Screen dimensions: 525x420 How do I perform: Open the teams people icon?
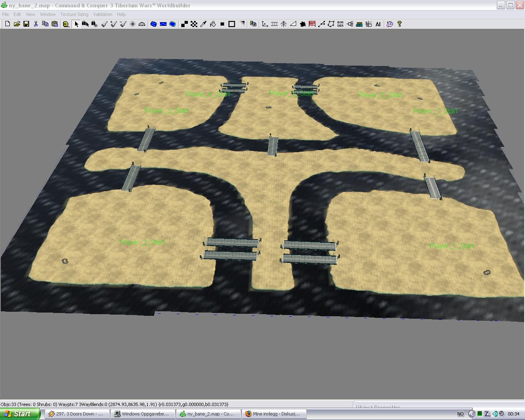[359, 24]
